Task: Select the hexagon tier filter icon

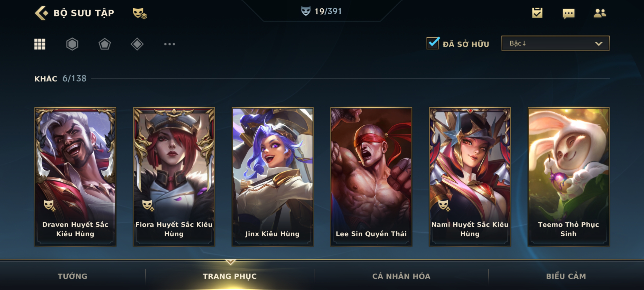Action: click(x=72, y=44)
